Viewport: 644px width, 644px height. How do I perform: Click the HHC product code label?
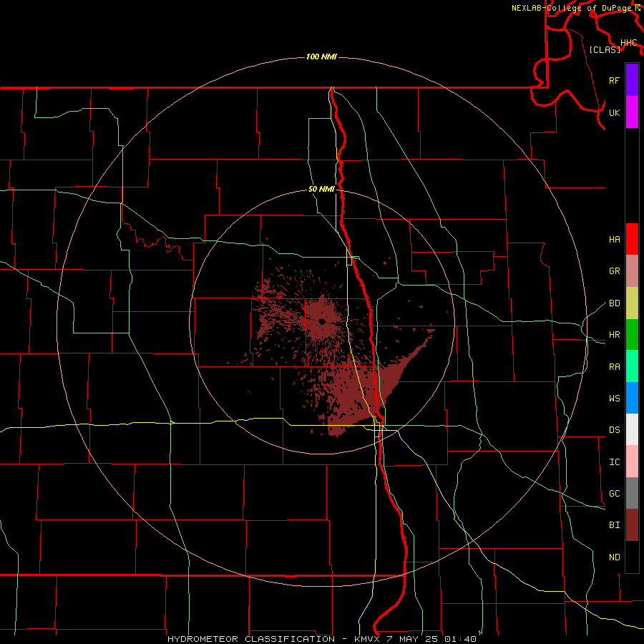pos(629,43)
